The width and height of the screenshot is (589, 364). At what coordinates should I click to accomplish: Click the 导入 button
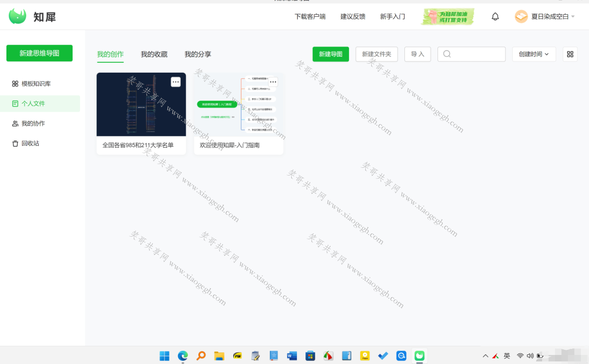[x=418, y=54]
